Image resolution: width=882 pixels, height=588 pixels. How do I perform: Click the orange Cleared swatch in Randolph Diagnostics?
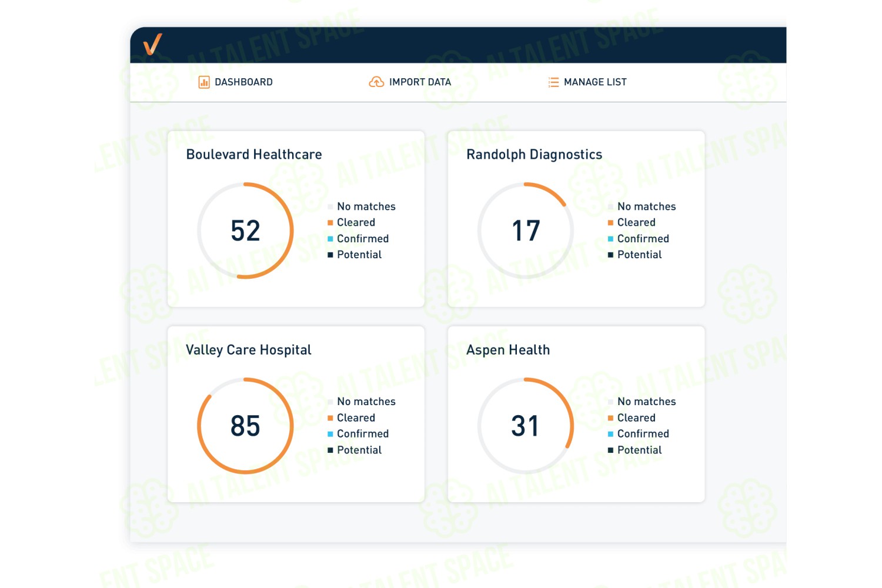pos(610,223)
